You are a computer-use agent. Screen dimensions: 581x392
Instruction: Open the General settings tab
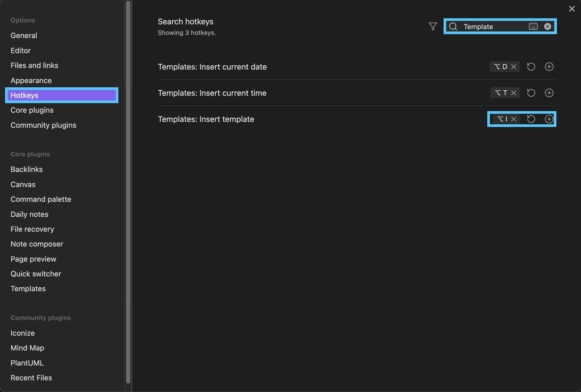[24, 35]
